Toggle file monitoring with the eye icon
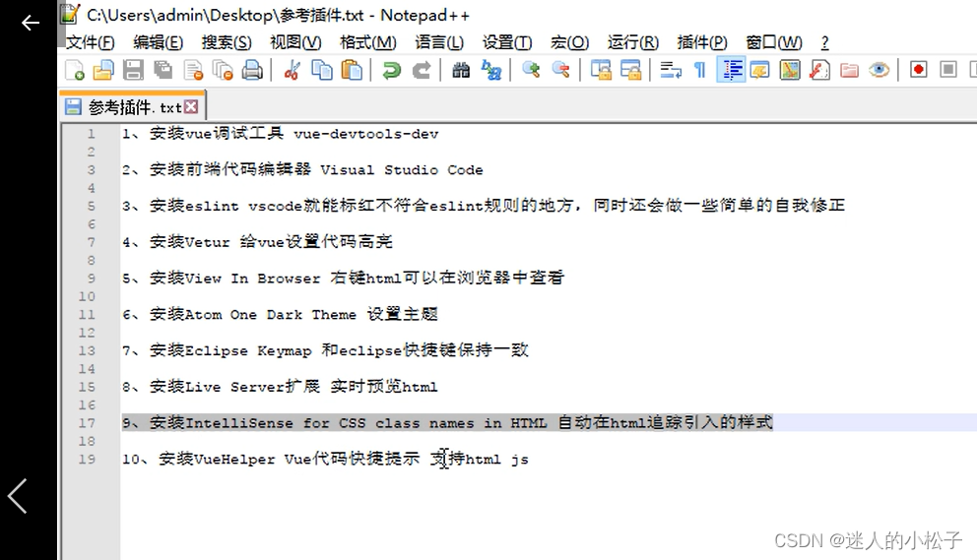 (879, 70)
